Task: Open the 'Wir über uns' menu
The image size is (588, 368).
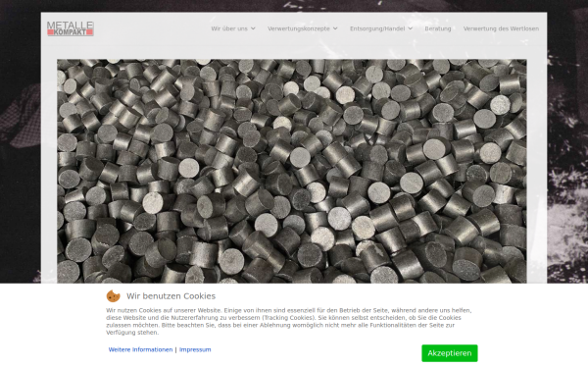Action: (229, 28)
